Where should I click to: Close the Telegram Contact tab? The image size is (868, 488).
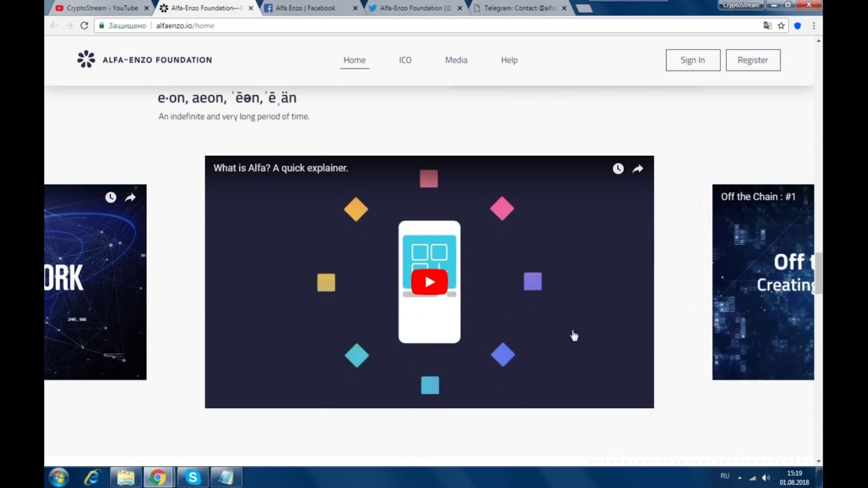564,8
